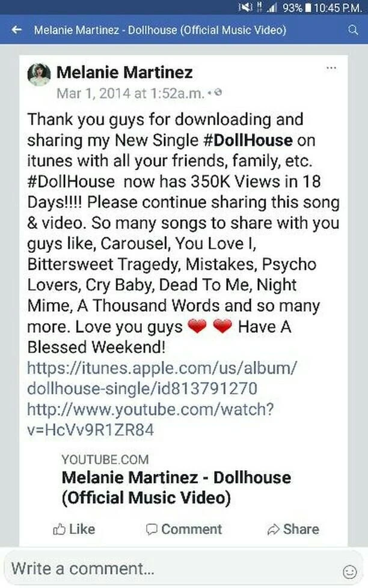Share the post via Share arrow
Viewport: 368px width, 588px height.
coord(293,529)
